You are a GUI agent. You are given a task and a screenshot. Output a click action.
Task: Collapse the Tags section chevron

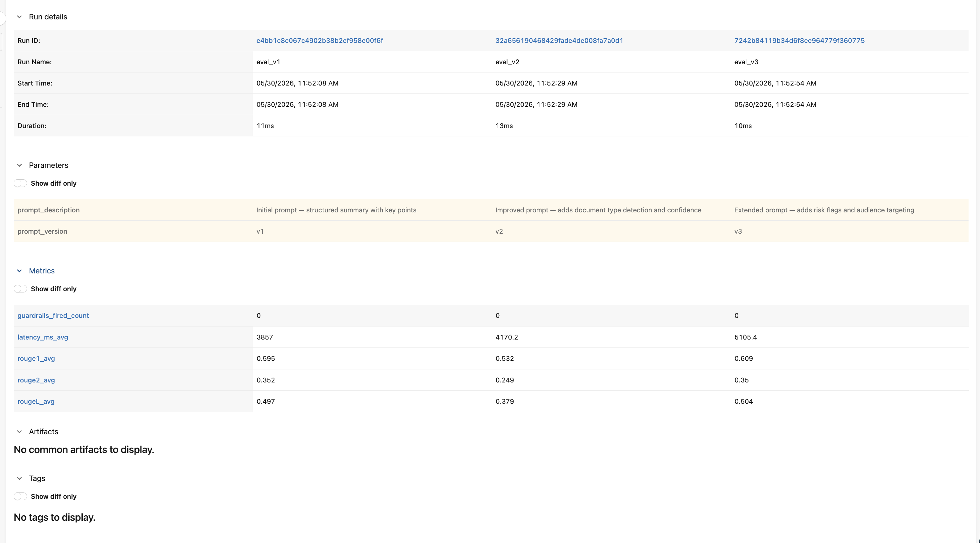[19, 478]
